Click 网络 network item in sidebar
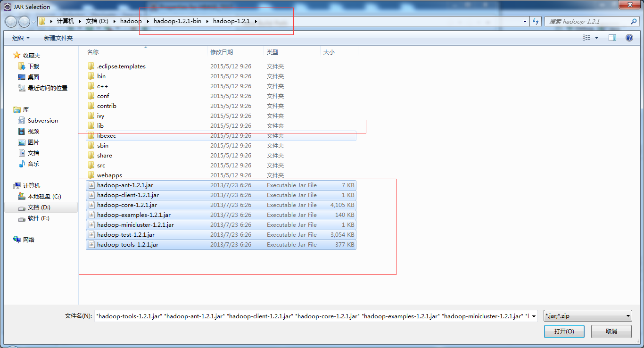Screen dimensions: 644x348 [x=24, y=240]
